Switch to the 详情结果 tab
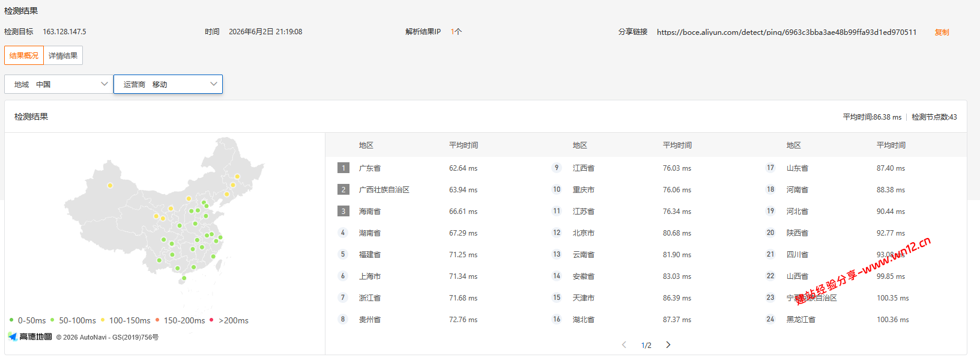The image size is (980, 363). [x=63, y=55]
